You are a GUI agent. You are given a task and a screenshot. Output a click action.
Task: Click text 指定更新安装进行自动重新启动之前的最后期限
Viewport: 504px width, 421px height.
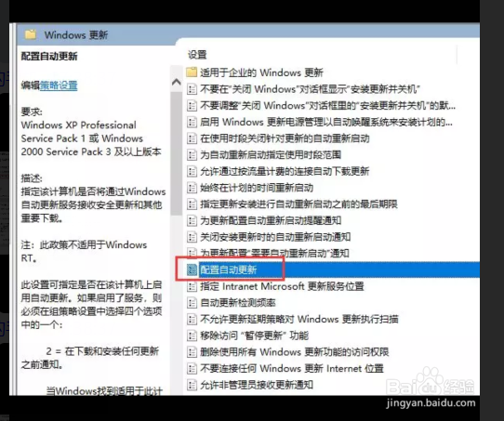click(298, 204)
